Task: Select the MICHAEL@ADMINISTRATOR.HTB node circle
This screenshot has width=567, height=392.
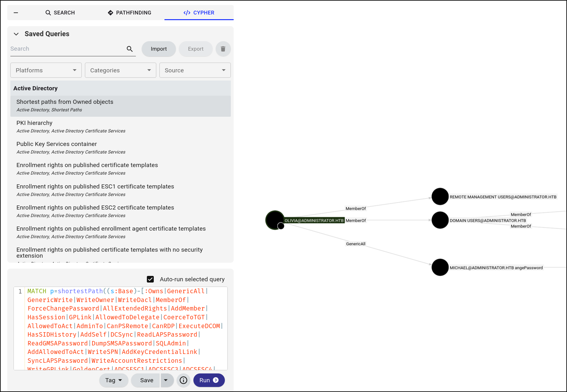Action: [x=440, y=267]
